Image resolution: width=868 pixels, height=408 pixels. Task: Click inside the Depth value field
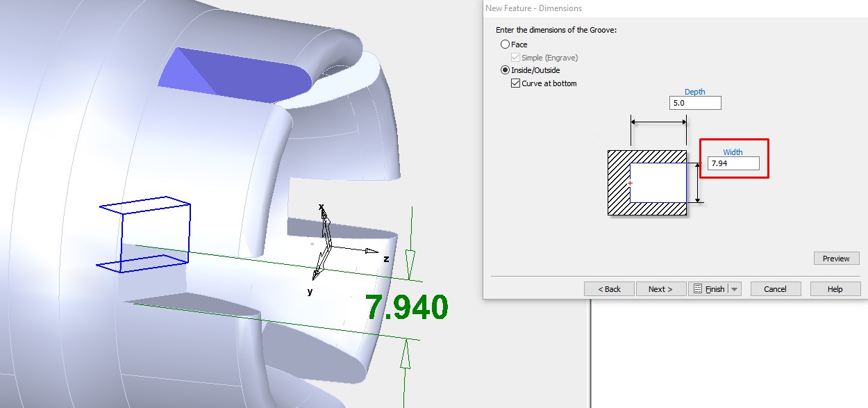(695, 102)
